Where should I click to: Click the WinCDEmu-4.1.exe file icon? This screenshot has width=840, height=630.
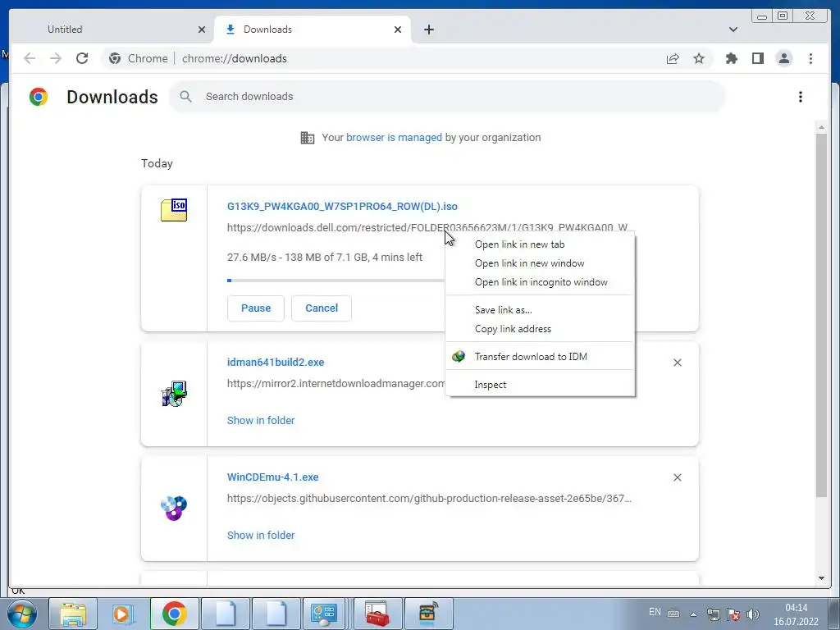pyautogui.click(x=174, y=509)
